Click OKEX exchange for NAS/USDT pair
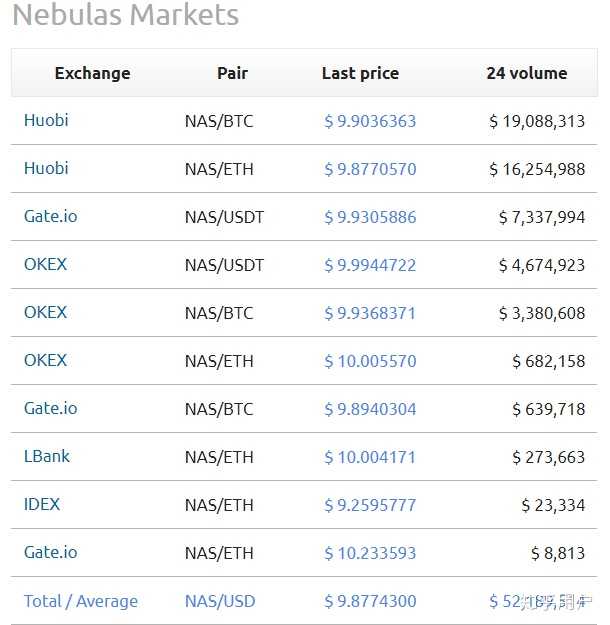 coord(45,264)
